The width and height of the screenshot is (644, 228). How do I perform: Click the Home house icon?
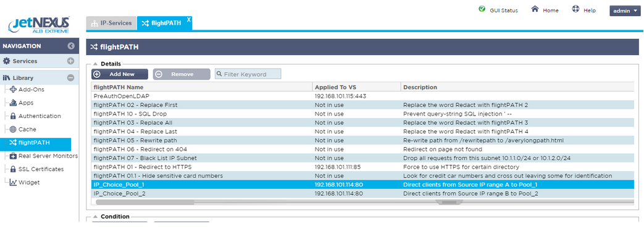coord(535,9)
